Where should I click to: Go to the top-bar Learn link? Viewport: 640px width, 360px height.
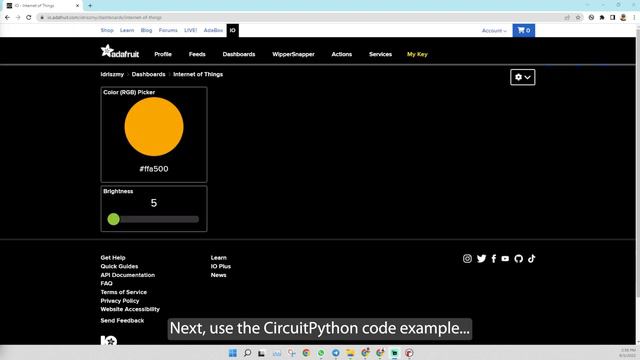click(127, 30)
